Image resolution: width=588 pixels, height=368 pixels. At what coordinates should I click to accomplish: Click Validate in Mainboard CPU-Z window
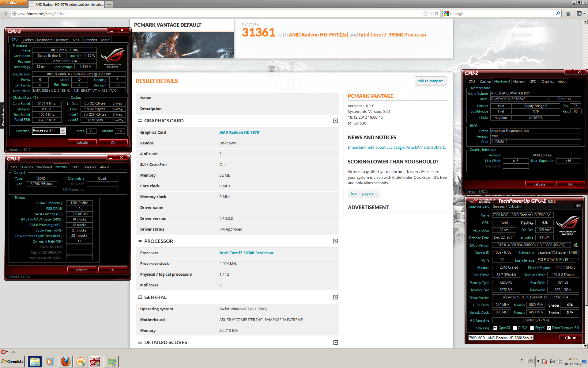(539, 184)
